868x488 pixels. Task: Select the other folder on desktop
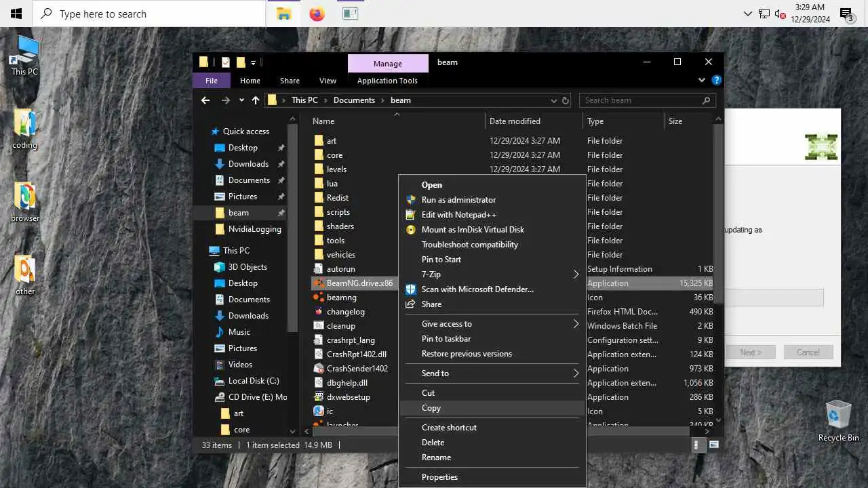25,275
